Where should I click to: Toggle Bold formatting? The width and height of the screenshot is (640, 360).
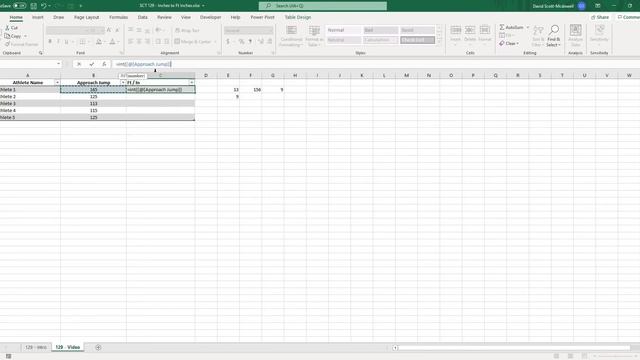pyautogui.click(x=50, y=42)
